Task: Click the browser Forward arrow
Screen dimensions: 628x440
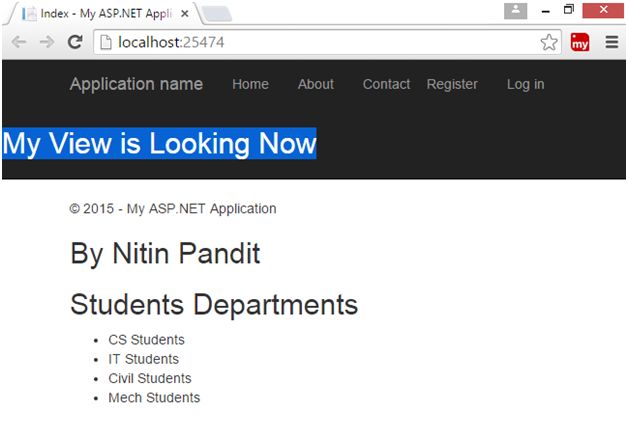Action: [x=46, y=42]
